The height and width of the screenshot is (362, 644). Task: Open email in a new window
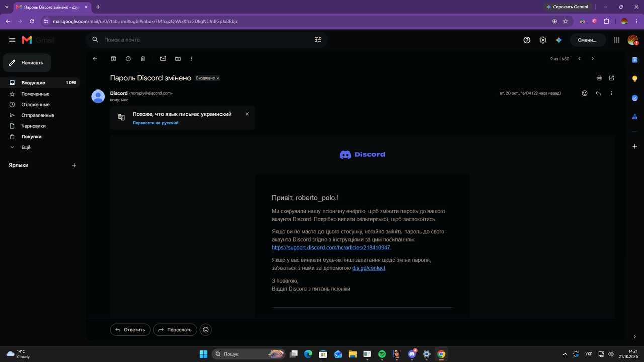(x=611, y=78)
